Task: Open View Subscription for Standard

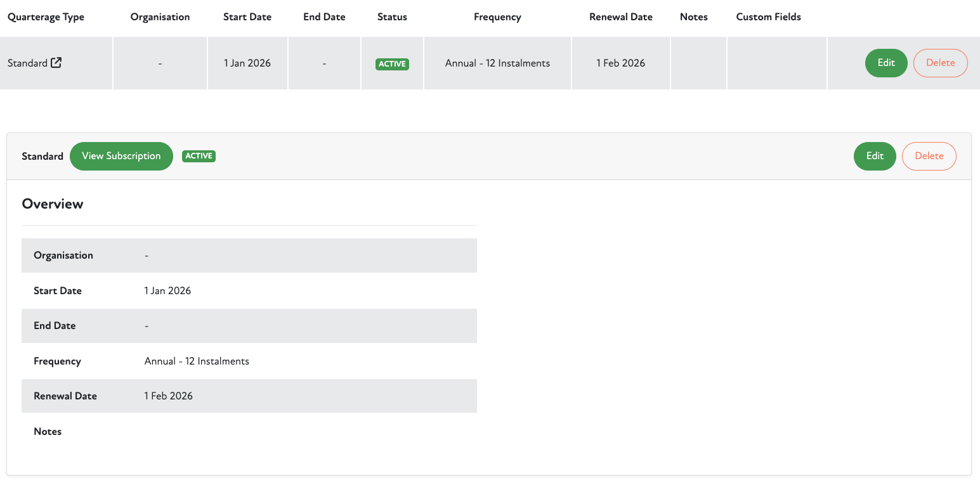Action: point(121,156)
